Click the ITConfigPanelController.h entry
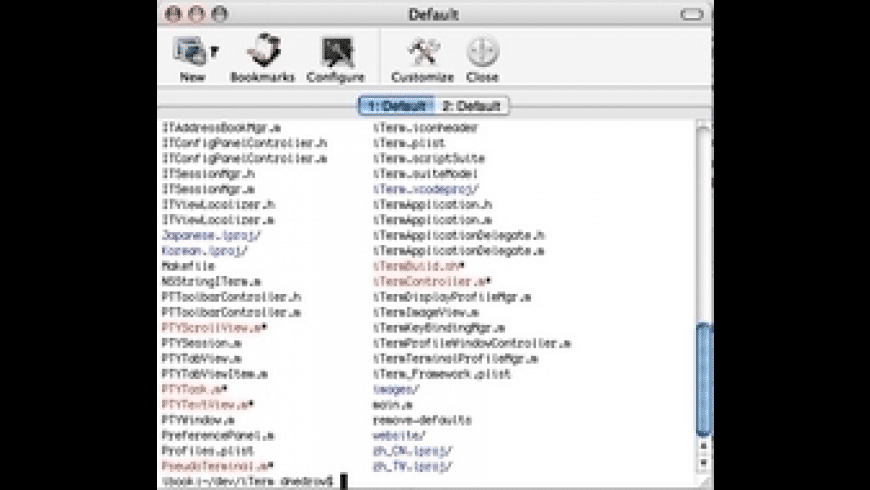This screenshot has width=870, height=490. 245,143
